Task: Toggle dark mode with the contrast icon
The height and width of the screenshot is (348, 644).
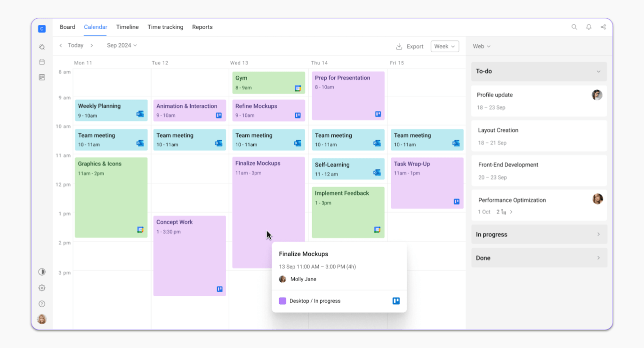Action: (x=42, y=271)
